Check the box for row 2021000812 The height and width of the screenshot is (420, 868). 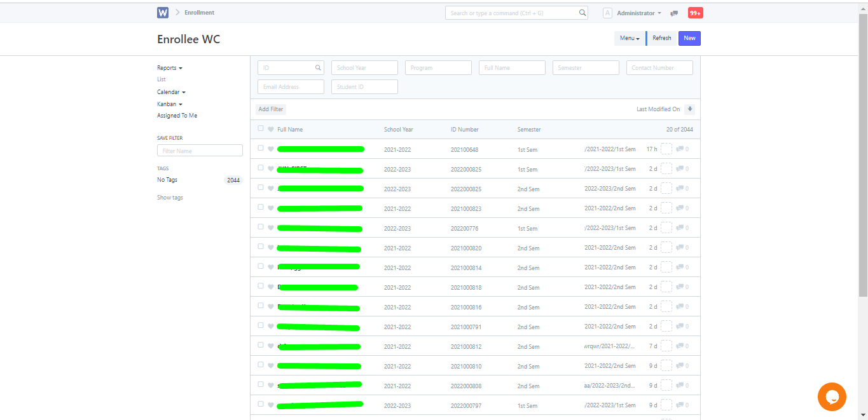[261, 345]
